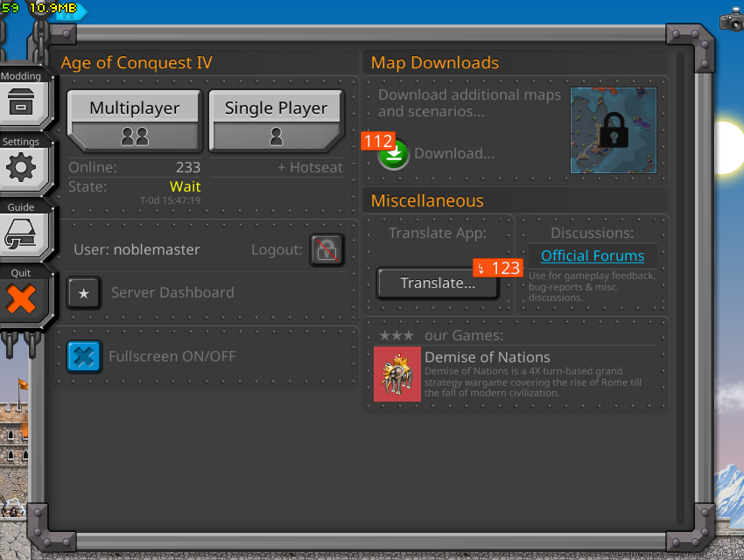
Task: Click the Demise of Nations game icon
Action: click(x=397, y=374)
